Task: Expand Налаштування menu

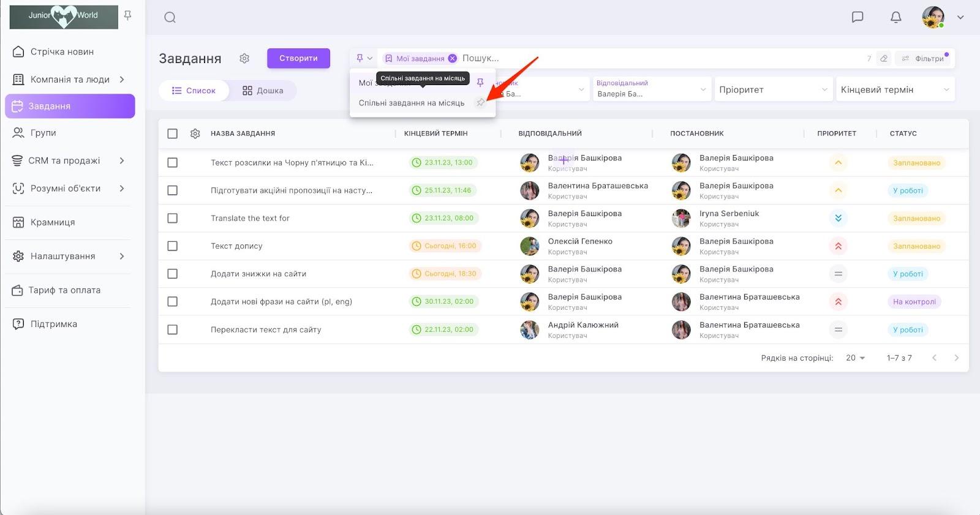Action: pyautogui.click(x=70, y=256)
